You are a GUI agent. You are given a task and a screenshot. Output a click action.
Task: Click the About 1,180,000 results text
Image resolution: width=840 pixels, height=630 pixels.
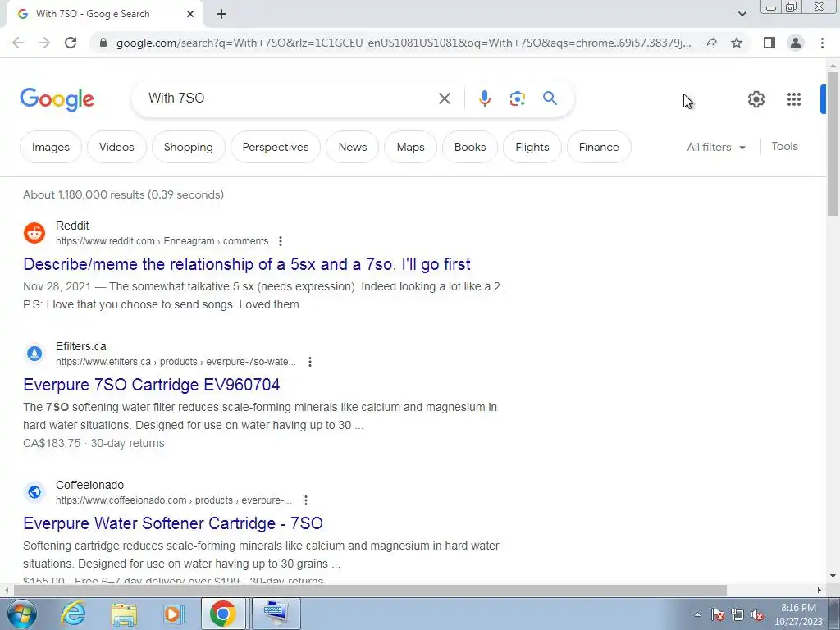[x=123, y=194]
